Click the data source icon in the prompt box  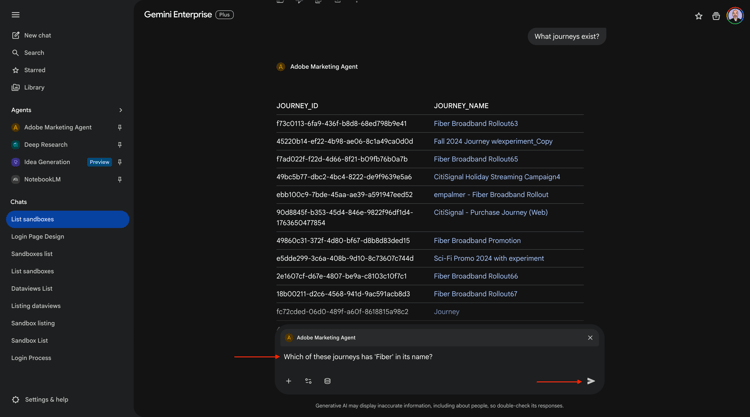(327, 381)
